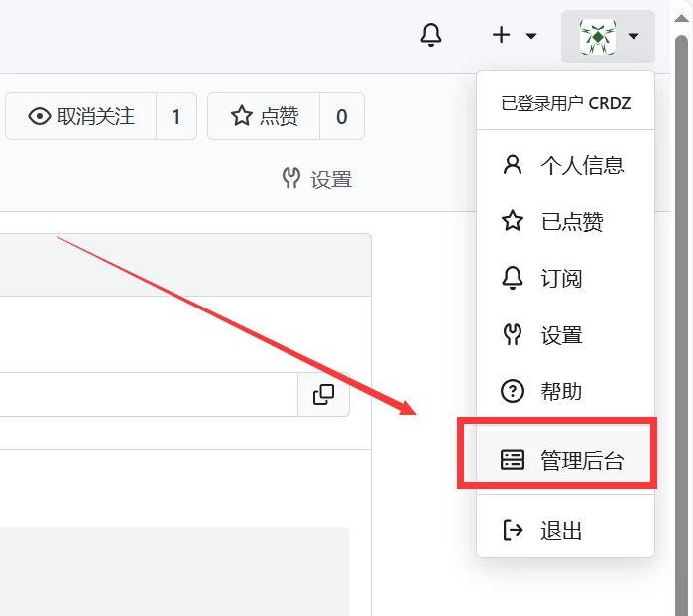693x616 pixels.
Task: Select 设置 in the user dropdown menu
Action: coord(561,335)
